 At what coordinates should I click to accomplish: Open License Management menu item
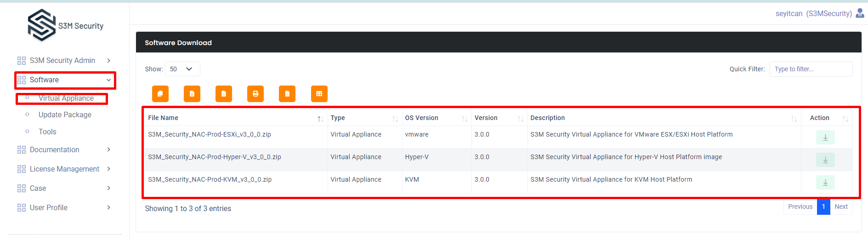(x=64, y=169)
